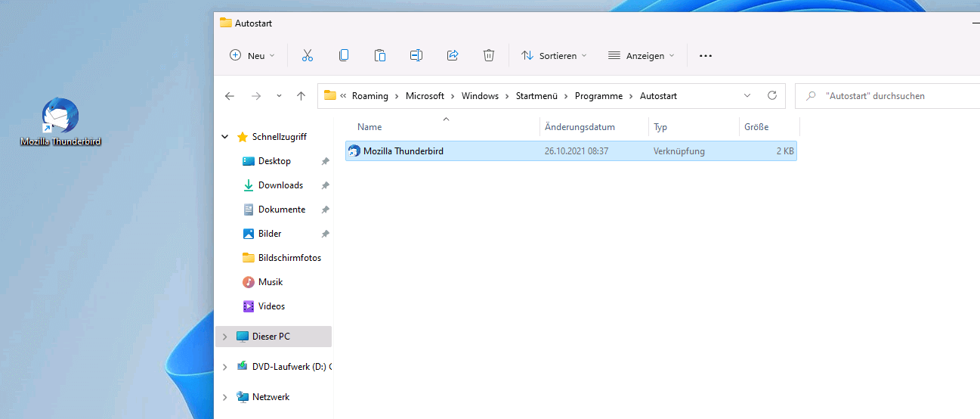Click Autostart in the breadcrumb path

click(658, 96)
